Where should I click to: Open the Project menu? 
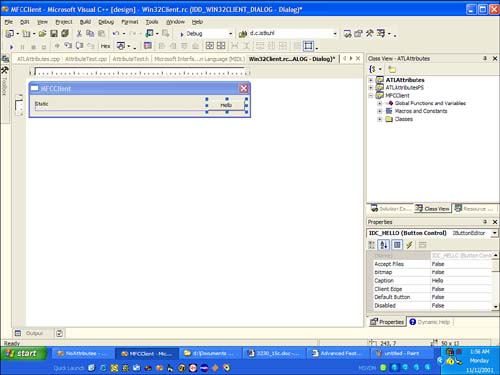[x=64, y=22]
